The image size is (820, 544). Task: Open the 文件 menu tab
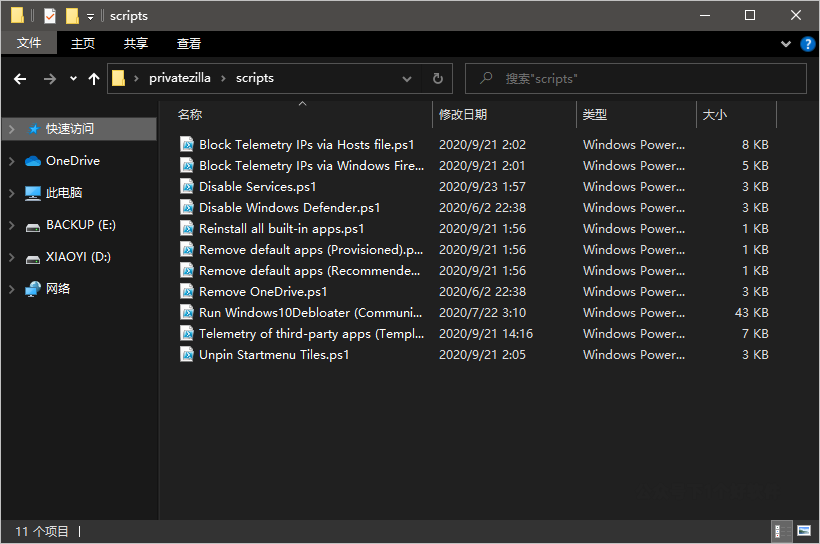tap(29, 44)
